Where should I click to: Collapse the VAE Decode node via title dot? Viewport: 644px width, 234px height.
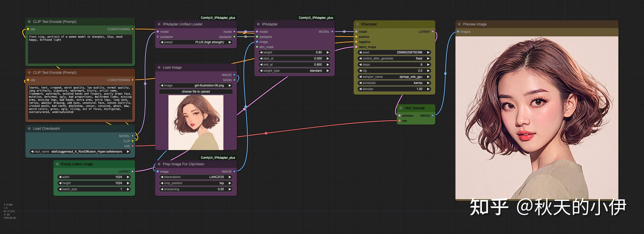point(401,108)
